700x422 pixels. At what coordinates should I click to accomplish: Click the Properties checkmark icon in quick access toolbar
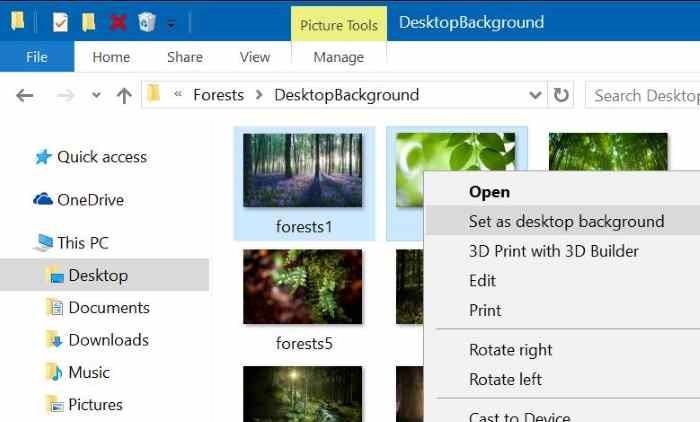click(x=60, y=22)
